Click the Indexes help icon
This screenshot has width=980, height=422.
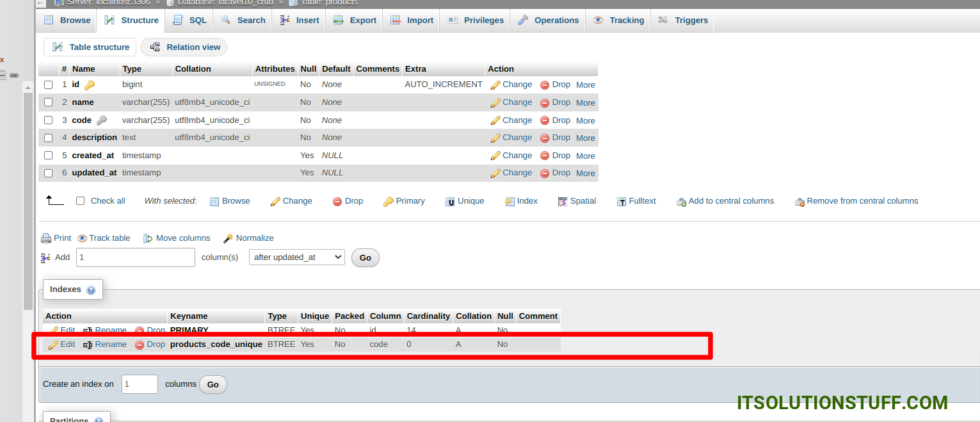click(91, 290)
